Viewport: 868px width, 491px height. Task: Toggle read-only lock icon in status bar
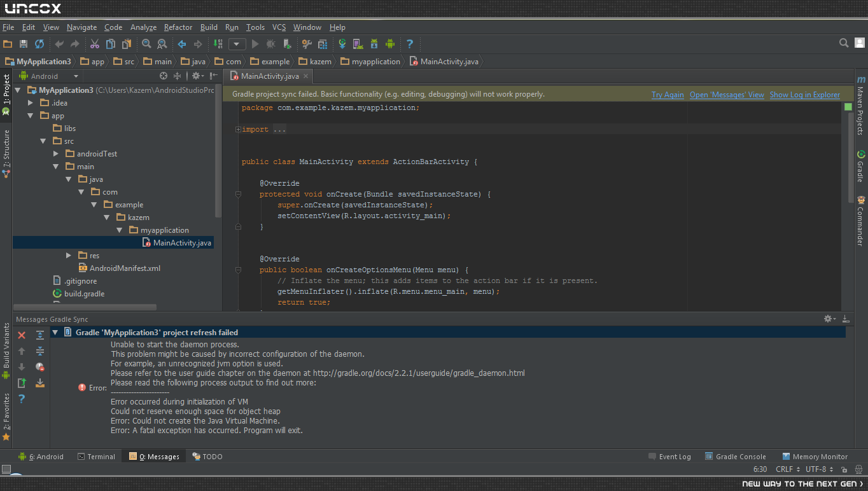(x=844, y=469)
